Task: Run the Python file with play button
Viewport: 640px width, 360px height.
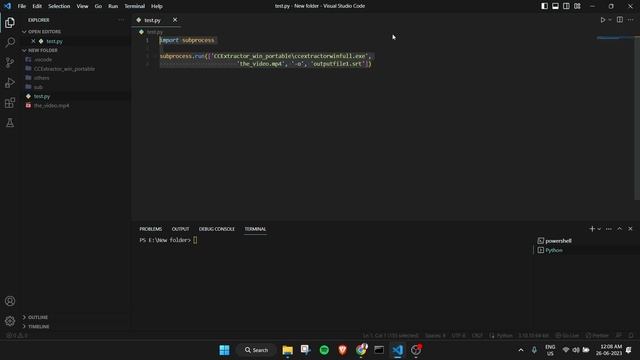Action: (602, 20)
